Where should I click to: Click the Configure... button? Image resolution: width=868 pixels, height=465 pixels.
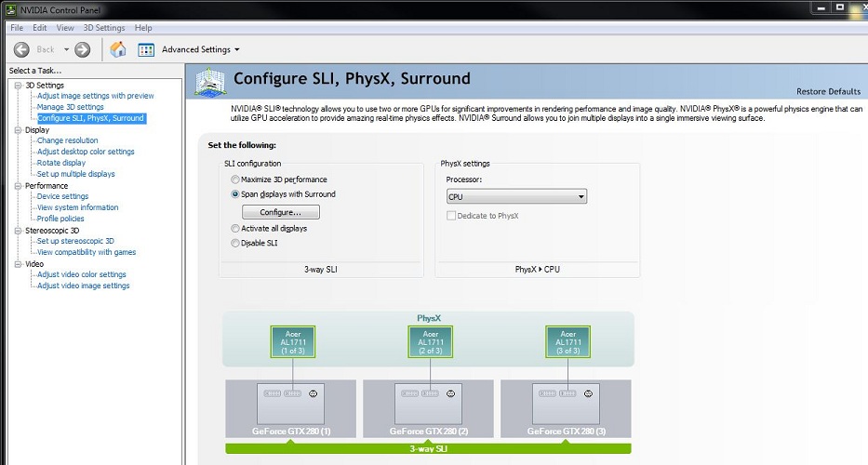click(x=281, y=212)
